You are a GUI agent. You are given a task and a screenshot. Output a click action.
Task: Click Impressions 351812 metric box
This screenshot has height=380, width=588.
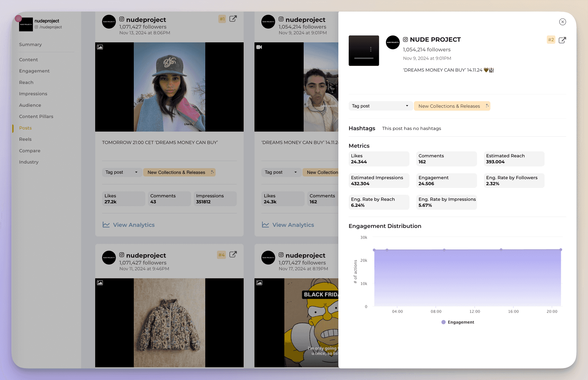(x=215, y=199)
